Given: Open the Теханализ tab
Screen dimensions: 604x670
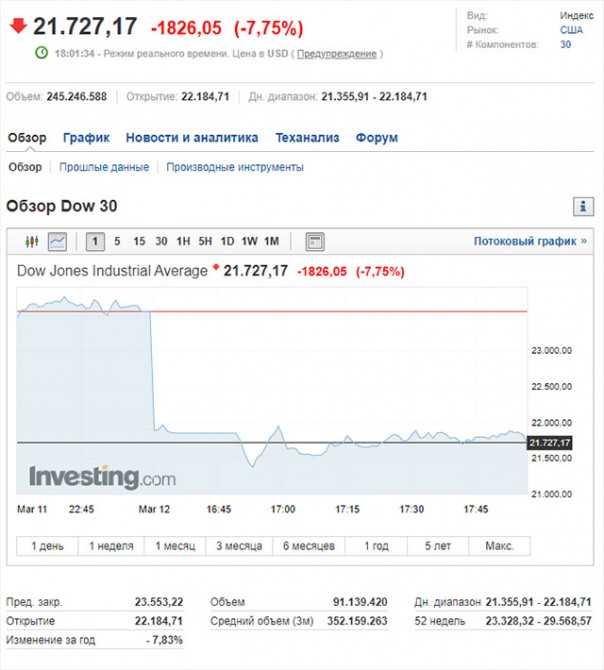Looking at the screenshot, I should pos(307,138).
